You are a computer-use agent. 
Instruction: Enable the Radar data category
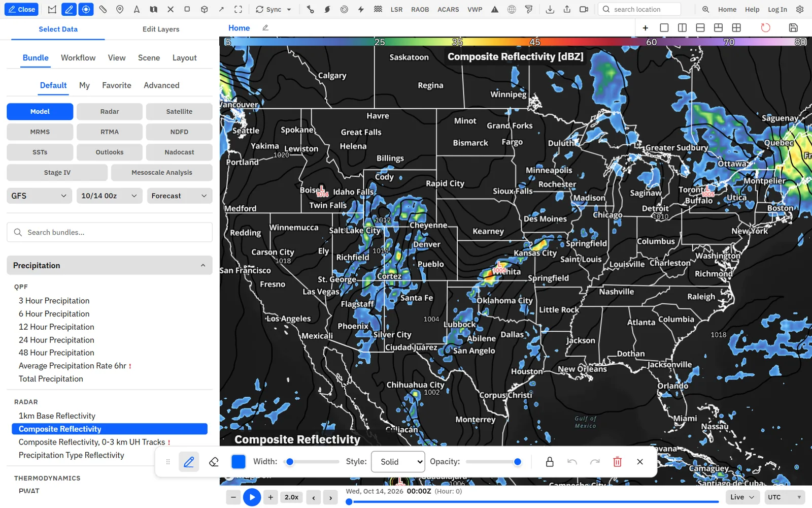pyautogui.click(x=110, y=111)
